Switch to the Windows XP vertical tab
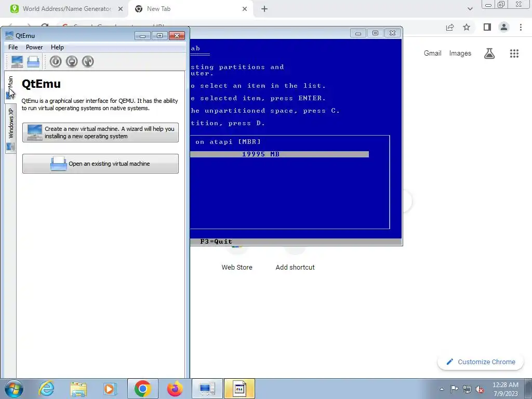This screenshot has width=532, height=399. [10, 129]
